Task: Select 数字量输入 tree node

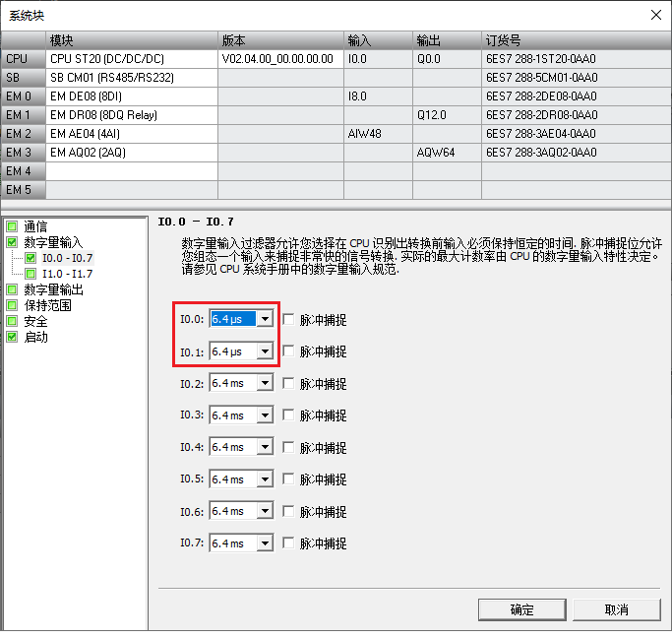Action: click(53, 241)
